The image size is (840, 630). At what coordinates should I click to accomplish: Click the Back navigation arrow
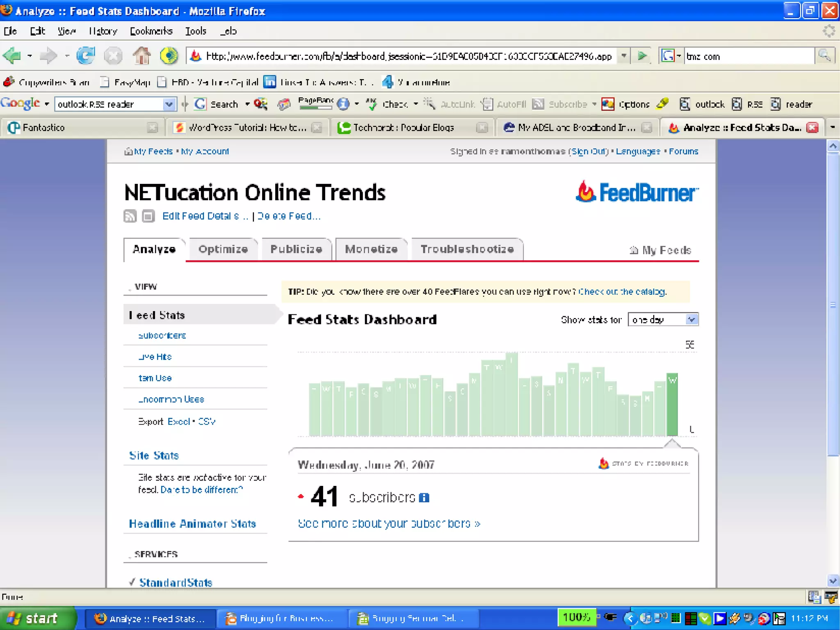[x=12, y=56]
